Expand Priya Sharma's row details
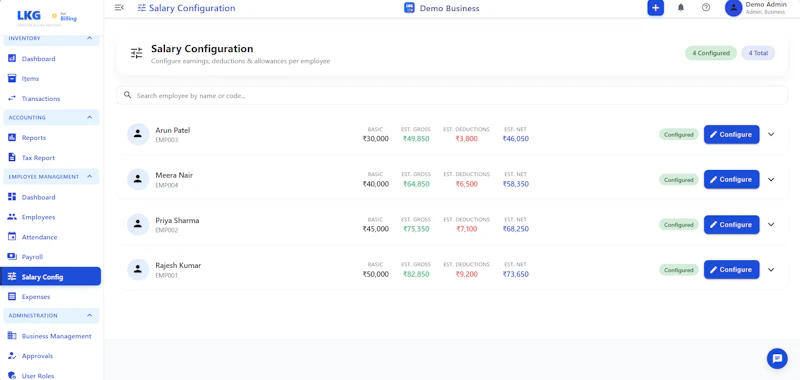 (x=771, y=224)
